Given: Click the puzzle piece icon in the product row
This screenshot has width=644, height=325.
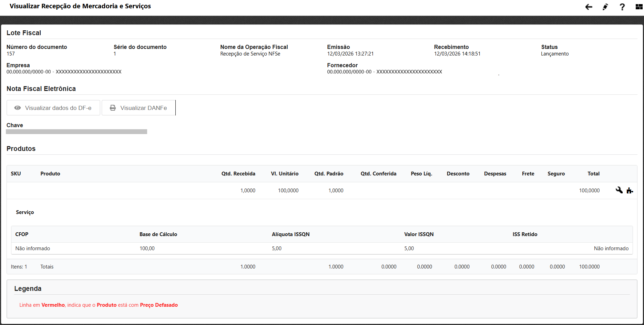Looking at the screenshot, I should (630, 191).
